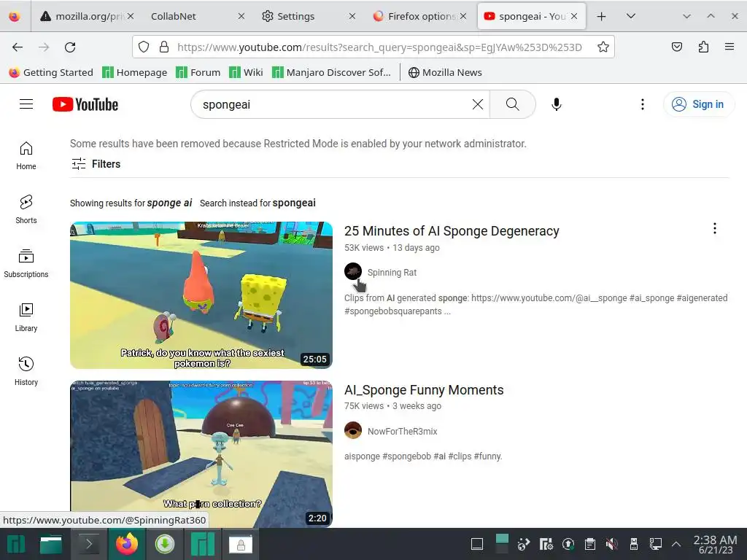Switch to the CollabNet tab
The width and height of the screenshot is (747, 560).
(x=174, y=16)
